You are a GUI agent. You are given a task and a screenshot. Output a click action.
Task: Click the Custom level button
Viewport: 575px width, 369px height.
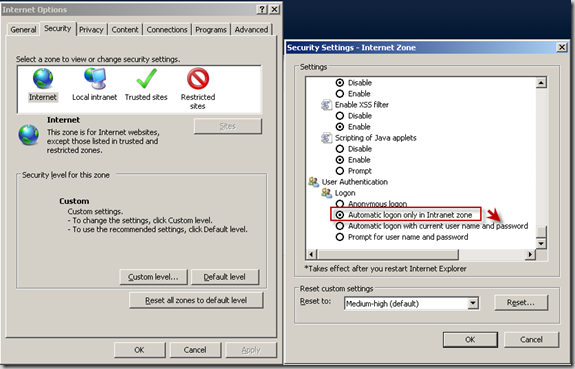pyautogui.click(x=153, y=277)
